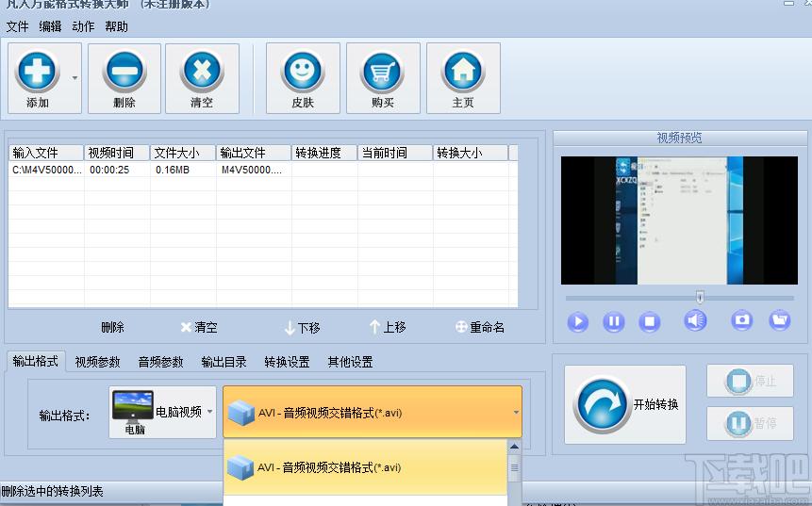Switch to the 其他设置 tab
812x506 pixels.
[350, 362]
